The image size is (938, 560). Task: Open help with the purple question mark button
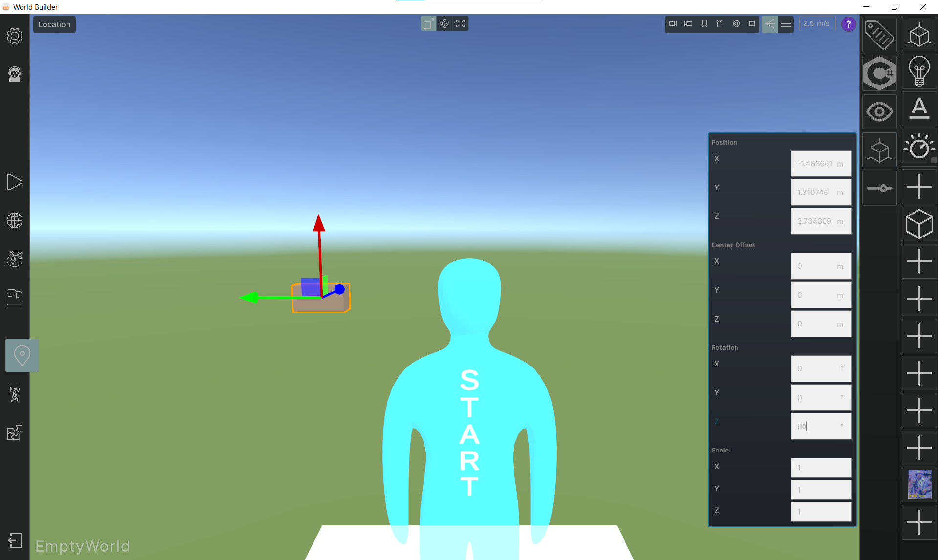click(x=848, y=24)
